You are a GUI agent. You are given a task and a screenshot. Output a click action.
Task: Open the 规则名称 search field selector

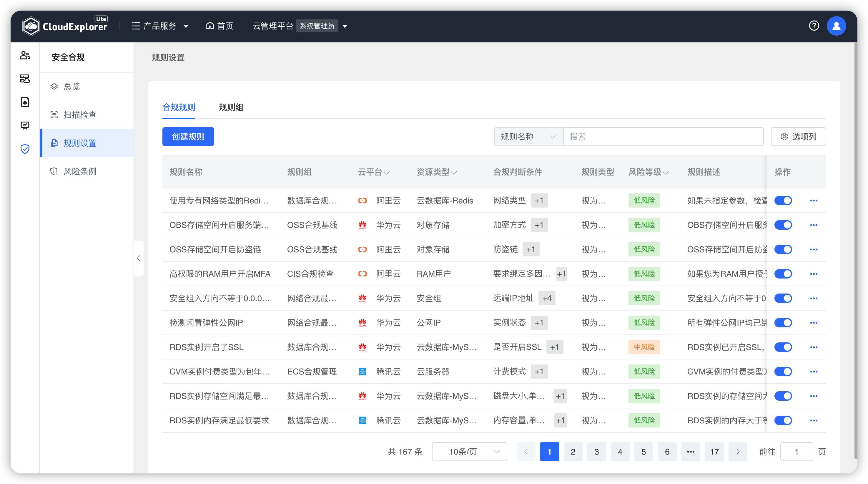pos(528,137)
